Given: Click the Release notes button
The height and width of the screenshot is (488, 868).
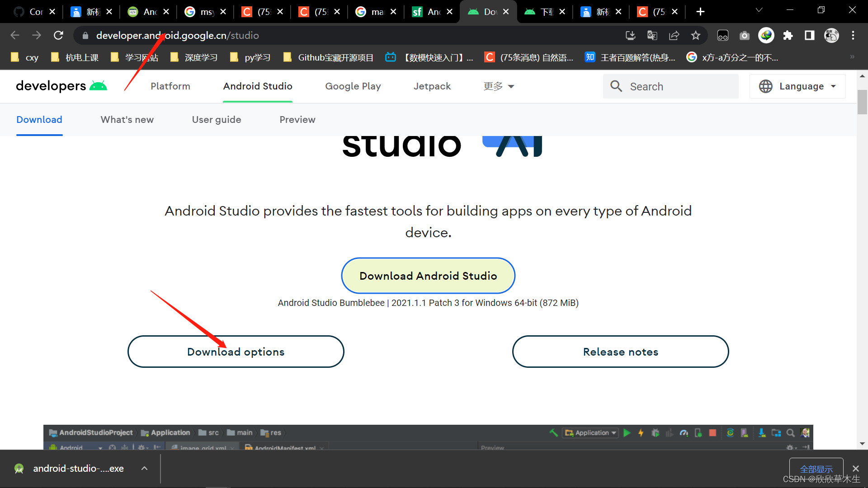Looking at the screenshot, I should pos(620,352).
